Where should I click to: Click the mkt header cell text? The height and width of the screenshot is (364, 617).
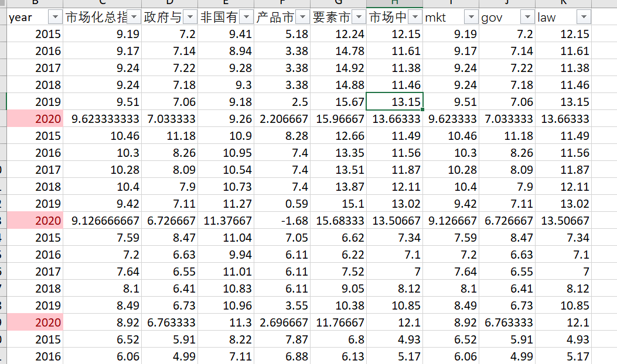click(435, 18)
